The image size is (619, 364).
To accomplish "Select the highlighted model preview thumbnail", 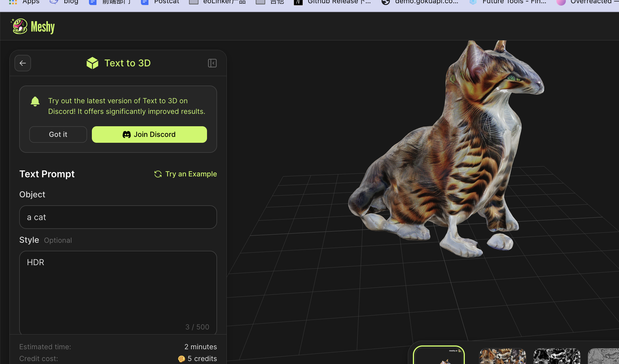I will [439, 355].
